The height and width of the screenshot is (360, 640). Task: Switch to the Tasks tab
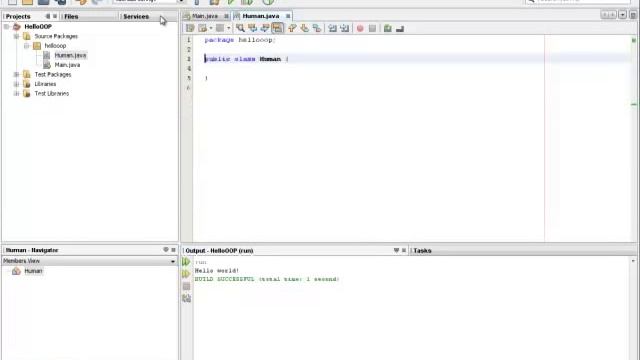(422, 250)
